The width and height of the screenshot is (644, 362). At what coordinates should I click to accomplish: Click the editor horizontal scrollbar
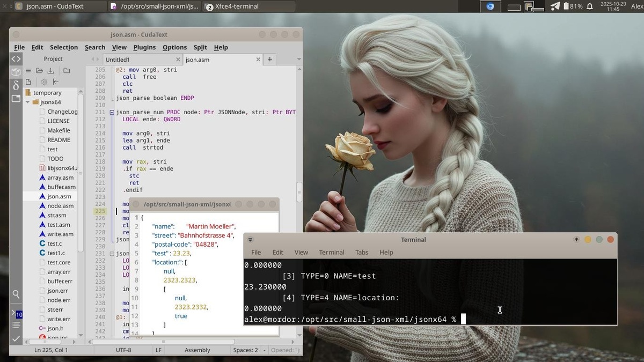click(163, 341)
